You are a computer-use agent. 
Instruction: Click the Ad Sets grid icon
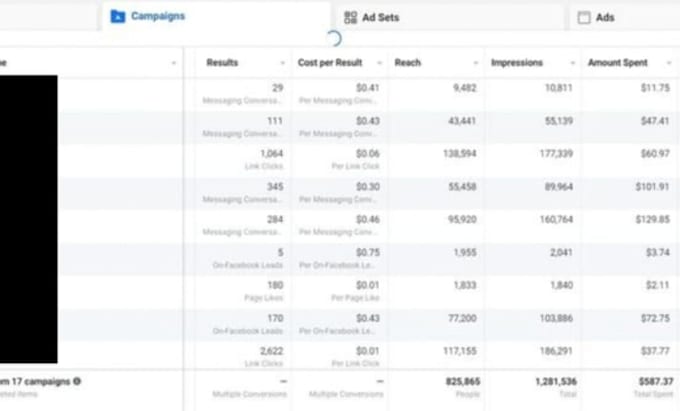(x=350, y=17)
